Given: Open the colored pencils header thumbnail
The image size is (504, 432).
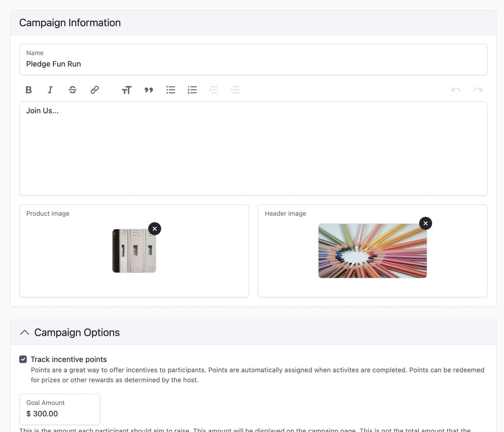Looking at the screenshot, I should [x=373, y=251].
